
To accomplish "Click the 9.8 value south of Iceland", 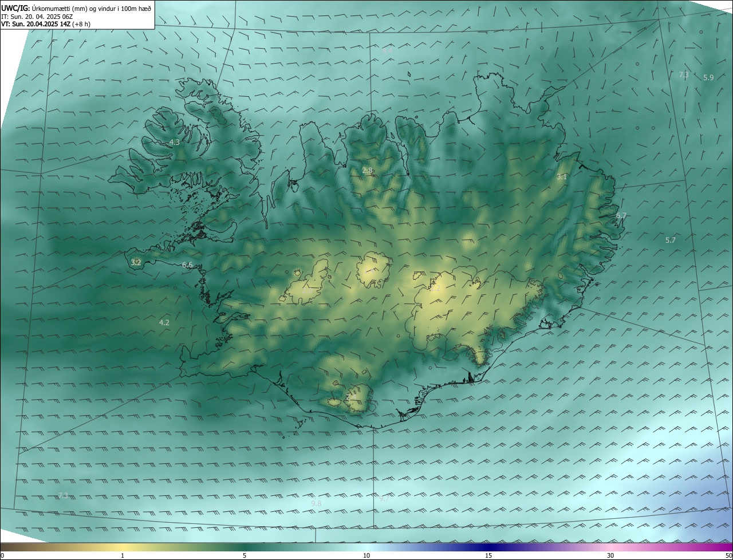I will tap(316, 503).
